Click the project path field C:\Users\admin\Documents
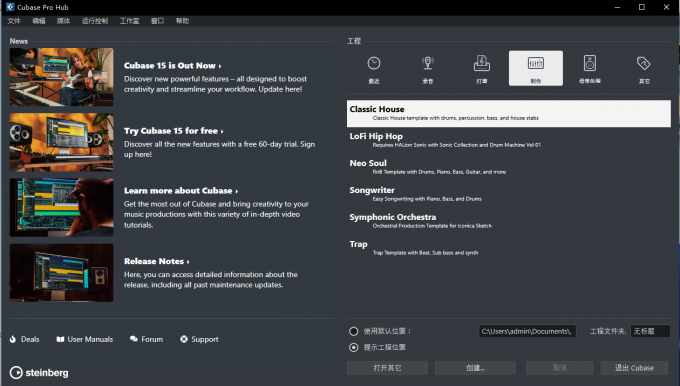The height and width of the screenshot is (386, 680). click(527, 331)
